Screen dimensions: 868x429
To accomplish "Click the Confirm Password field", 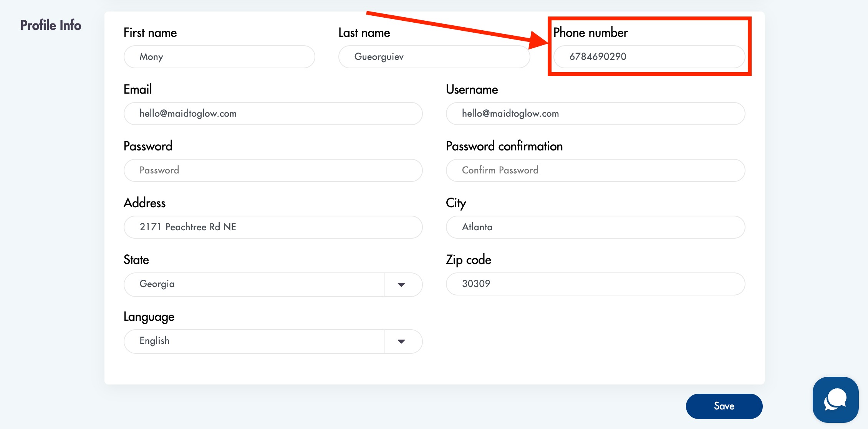I will (x=595, y=170).
